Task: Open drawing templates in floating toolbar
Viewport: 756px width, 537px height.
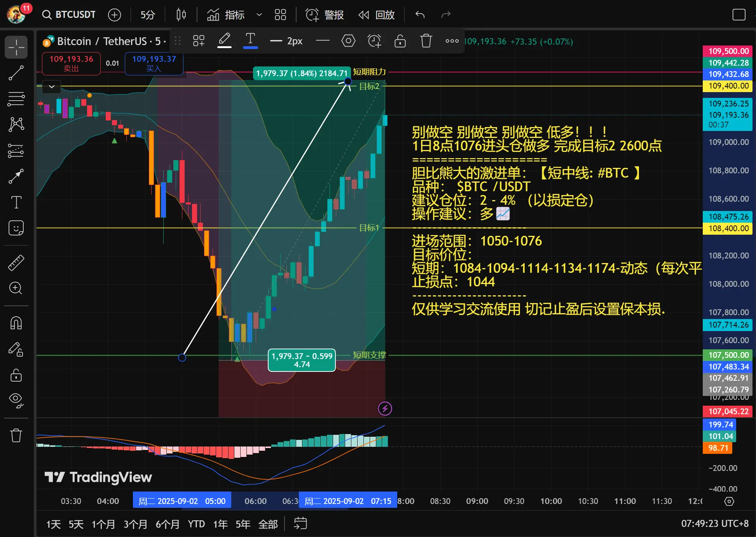Action: 199,41
